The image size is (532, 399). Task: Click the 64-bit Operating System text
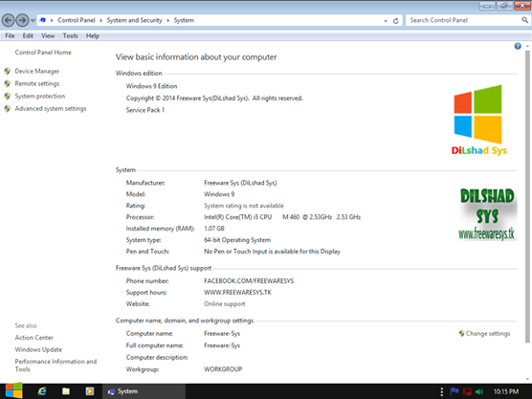coord(237,240)
